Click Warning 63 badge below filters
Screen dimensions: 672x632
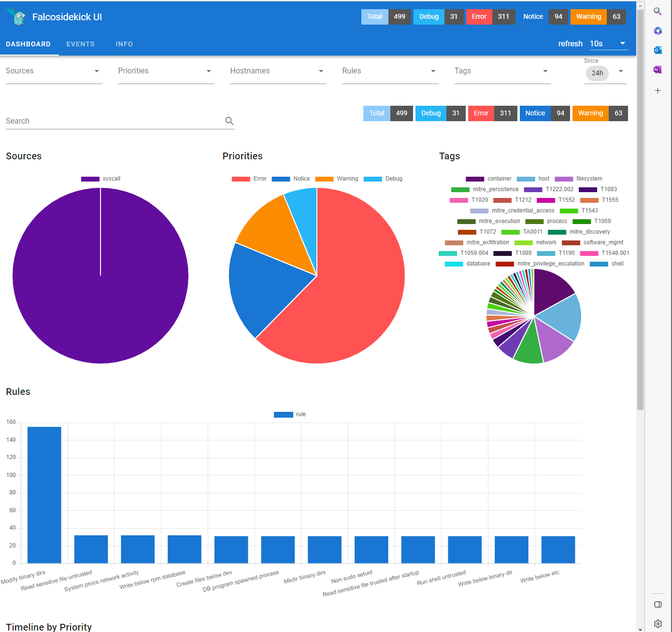click(600, 113)
